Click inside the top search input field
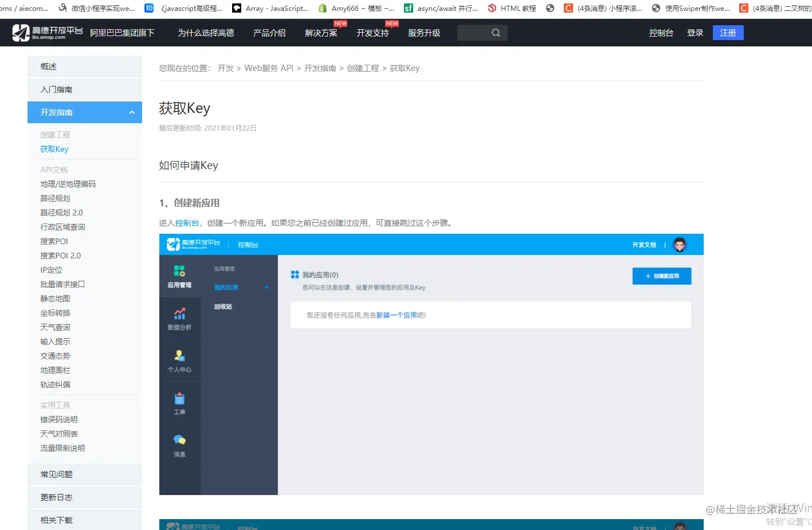 476,33
